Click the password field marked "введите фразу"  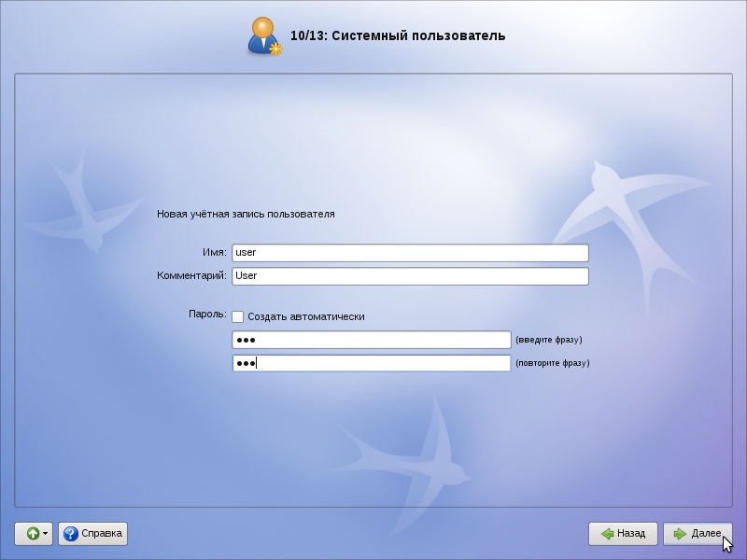click(371, 340)
